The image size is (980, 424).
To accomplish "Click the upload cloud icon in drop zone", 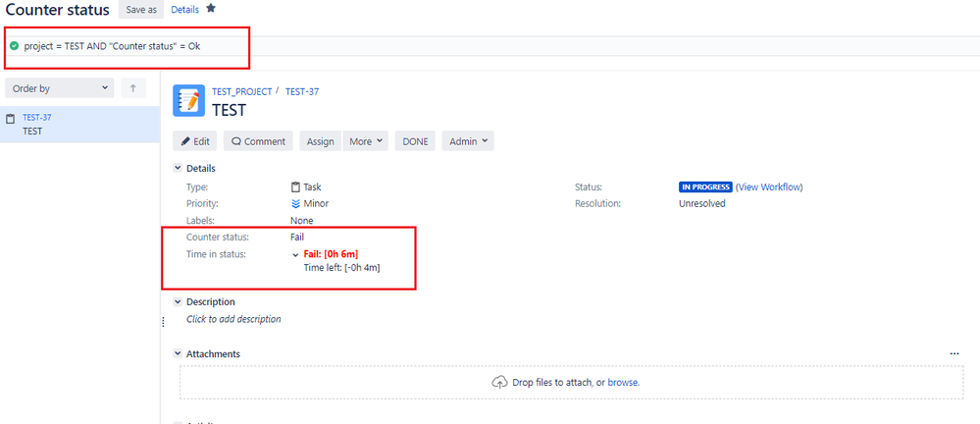I will 499,382.
